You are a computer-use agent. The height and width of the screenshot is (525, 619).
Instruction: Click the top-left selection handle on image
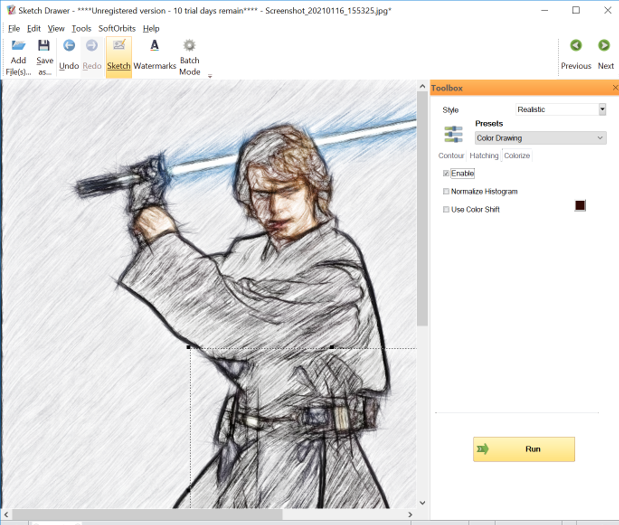189,347
